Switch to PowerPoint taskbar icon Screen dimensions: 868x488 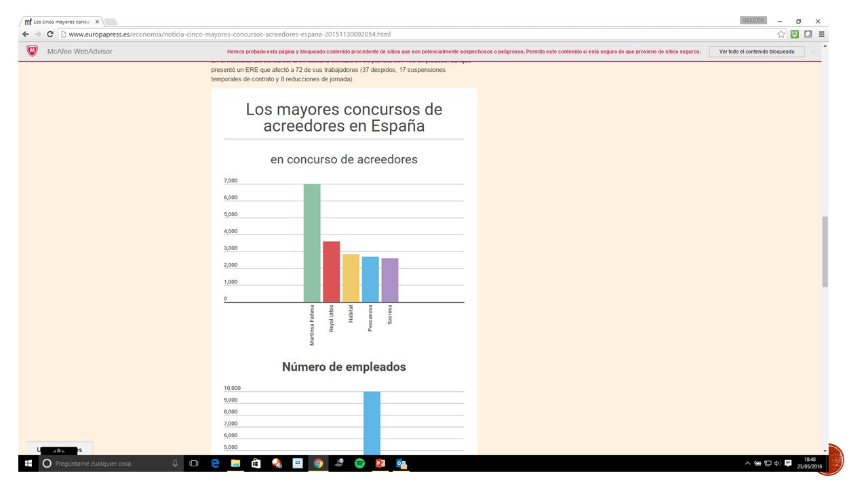coord(380,464)
